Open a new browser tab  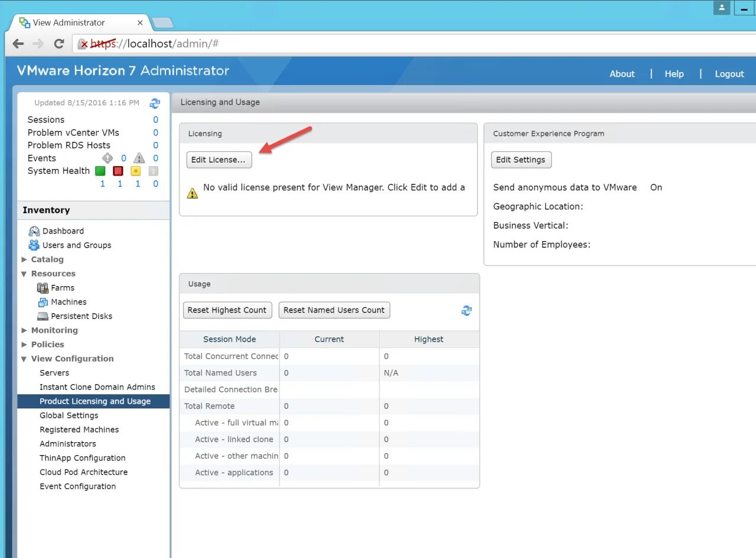click(162, 23)
